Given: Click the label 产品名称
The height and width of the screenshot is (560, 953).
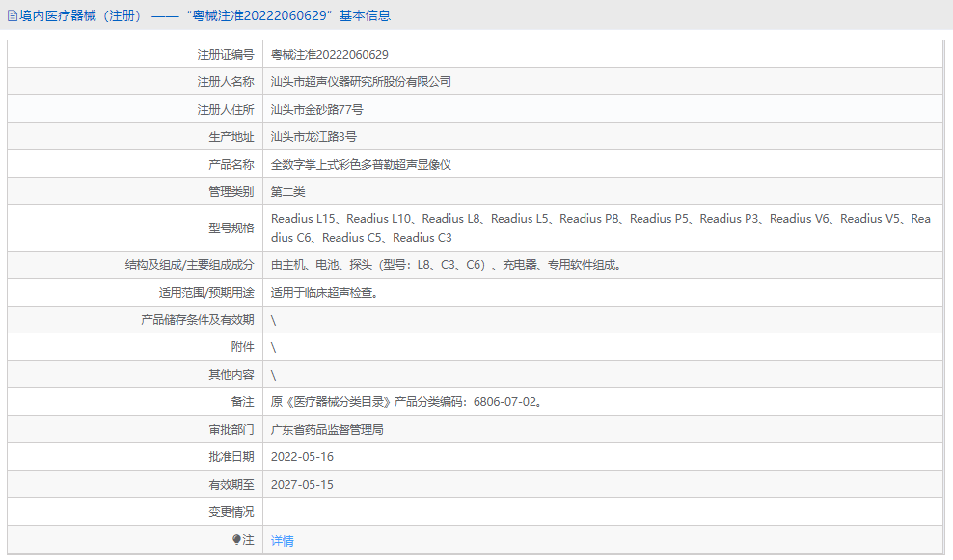Looking at the screenshot, I should click(x=231, y=165).
